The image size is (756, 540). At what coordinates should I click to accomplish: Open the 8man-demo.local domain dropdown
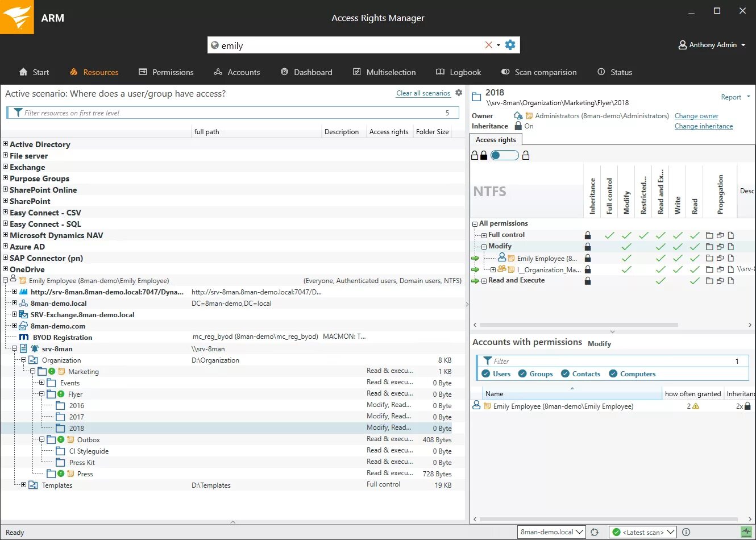(551, 532)
